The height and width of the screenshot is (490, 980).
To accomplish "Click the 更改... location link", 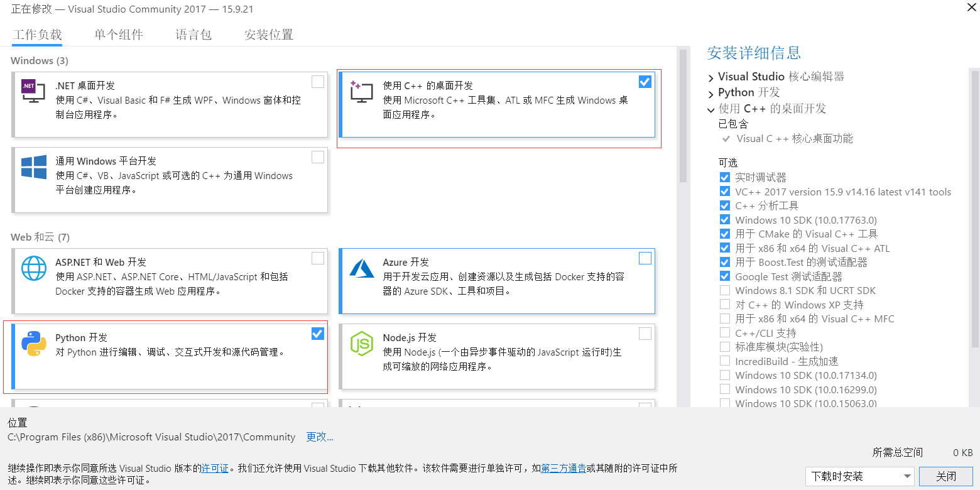I will tap(320, 437).
